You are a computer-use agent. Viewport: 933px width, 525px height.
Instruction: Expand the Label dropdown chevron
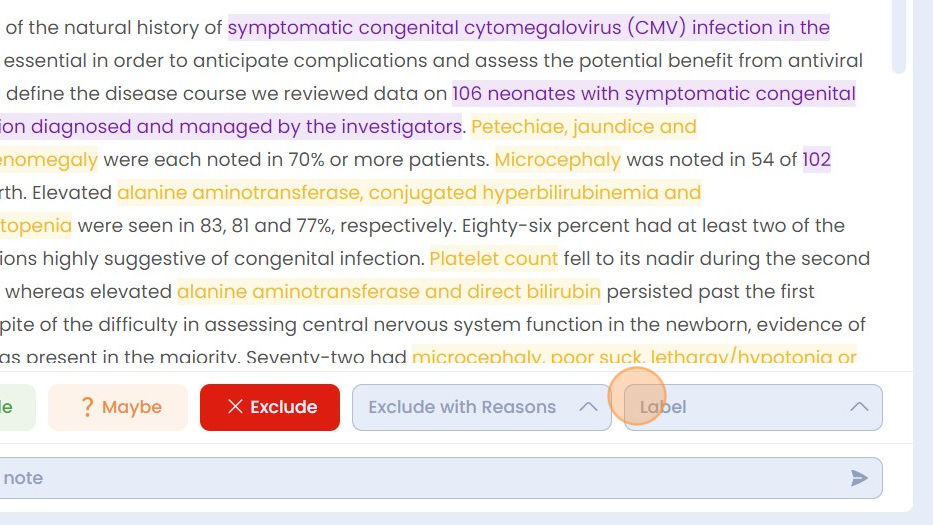[x=859, y=407]
